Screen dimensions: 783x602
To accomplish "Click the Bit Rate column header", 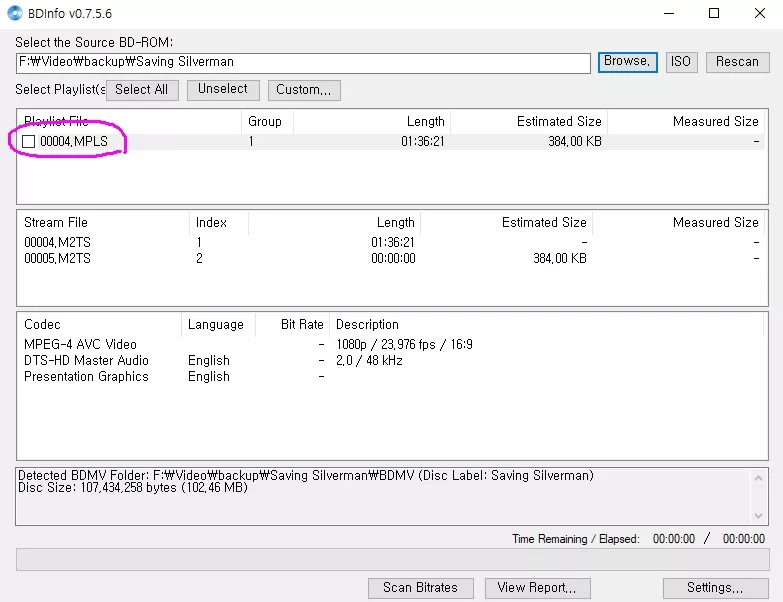I will tap(292, 325).
